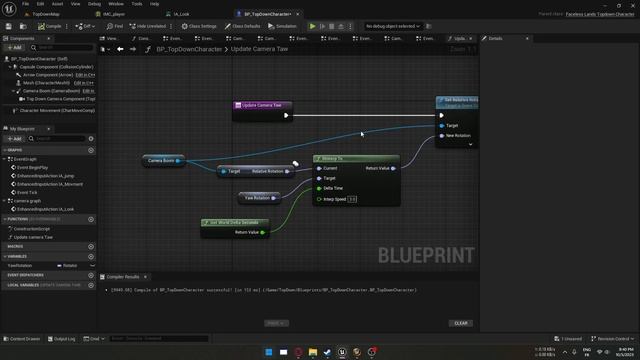Open the Details panel tab

[496, 38]
